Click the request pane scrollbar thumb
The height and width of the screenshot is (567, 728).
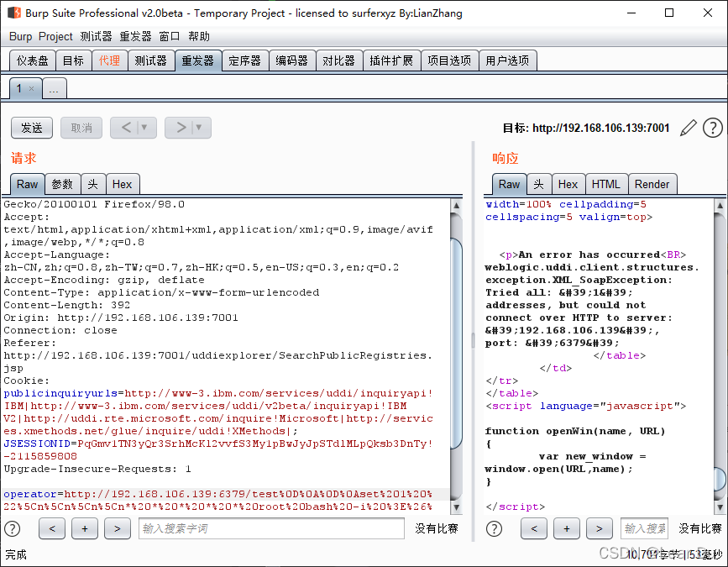click(457, 344)
